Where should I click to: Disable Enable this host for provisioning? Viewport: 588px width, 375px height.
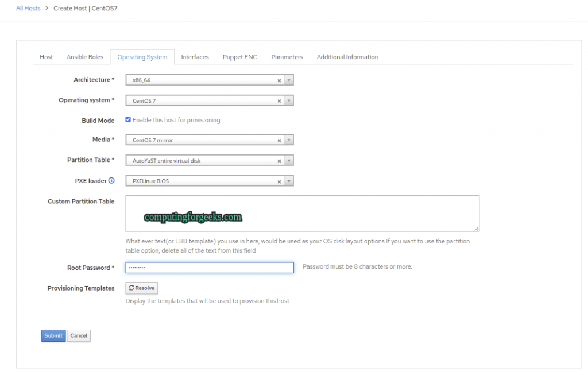[127, 119]
